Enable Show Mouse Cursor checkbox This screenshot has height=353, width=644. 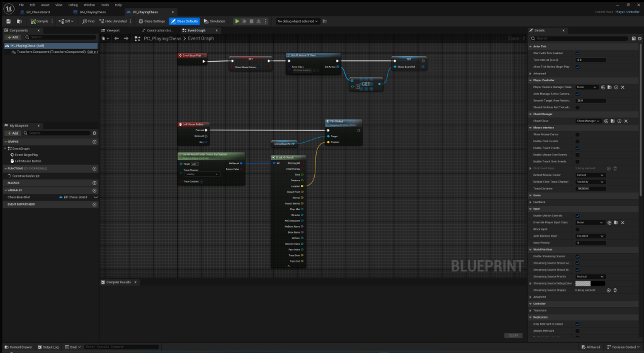[577, 134]
